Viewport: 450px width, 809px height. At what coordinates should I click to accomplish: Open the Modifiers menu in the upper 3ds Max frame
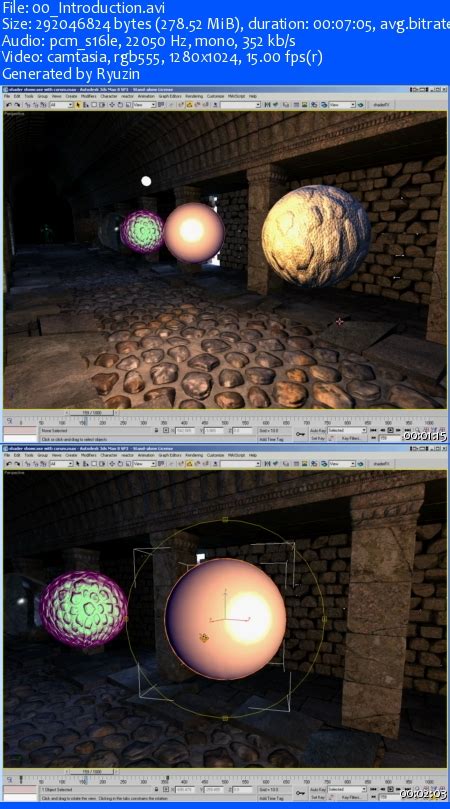click(x=89, y=96)
